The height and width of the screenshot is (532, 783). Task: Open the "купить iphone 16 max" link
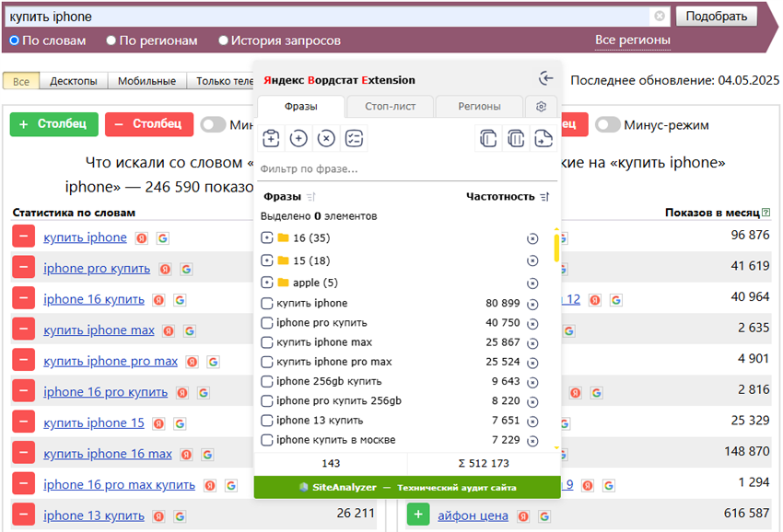[108, 454]
